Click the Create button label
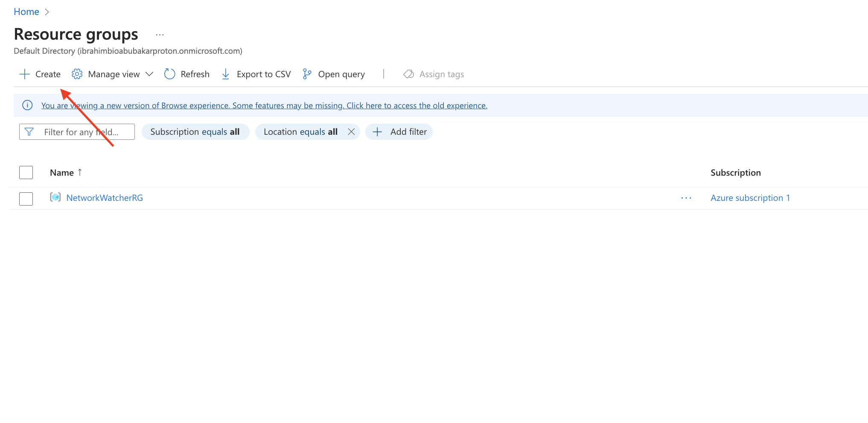Image resolution: width=868 pixels, height=423 pixels. pyautogui.click(x=48, y=74)
